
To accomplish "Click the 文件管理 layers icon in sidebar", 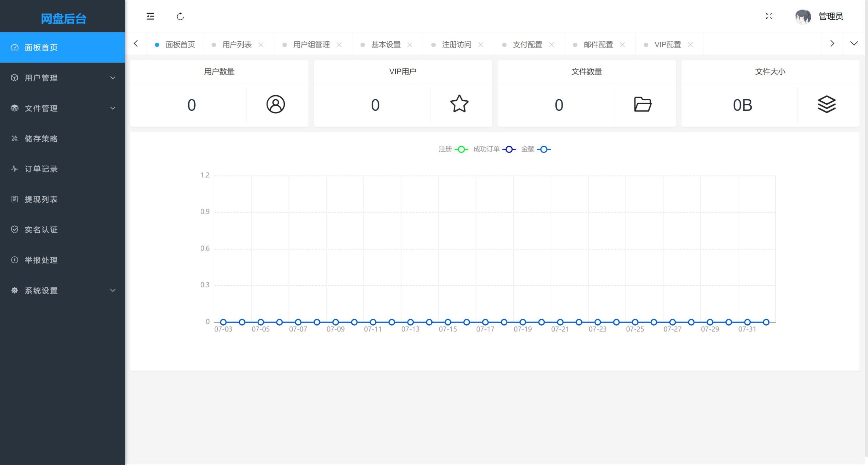I will 14,108.
